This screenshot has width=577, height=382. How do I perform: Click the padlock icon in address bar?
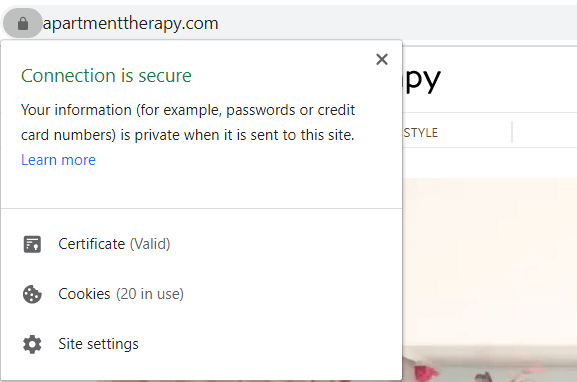pyautogui.click(x=23, y=24)
